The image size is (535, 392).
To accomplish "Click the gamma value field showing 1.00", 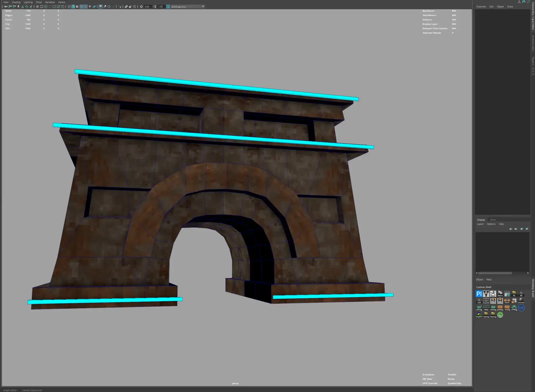I will click(160, 6).
